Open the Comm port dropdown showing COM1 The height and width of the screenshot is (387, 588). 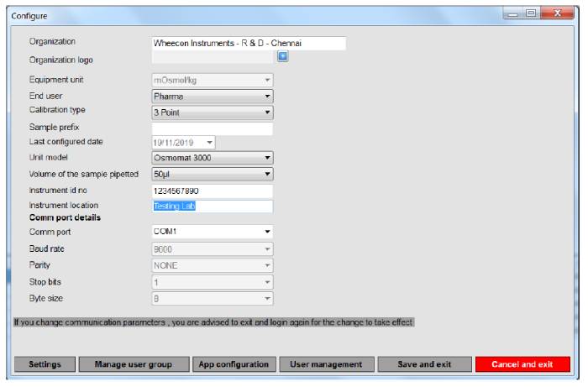tap(213, 232)
